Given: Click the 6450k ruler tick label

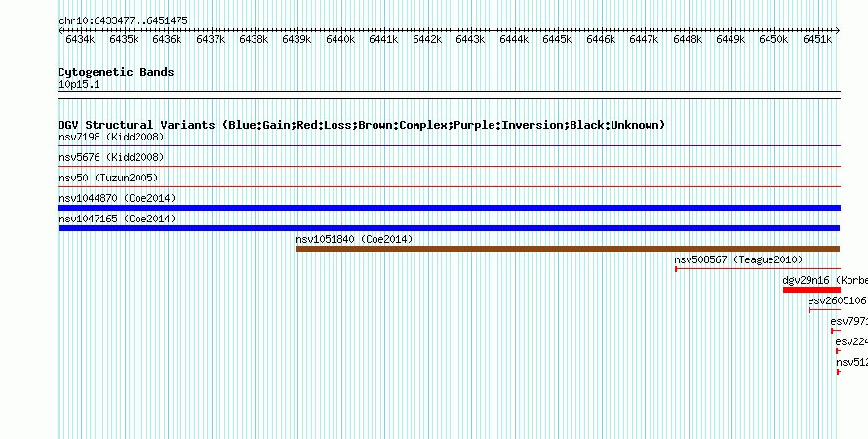Looking at the screenshot, I should coord(773,39).
